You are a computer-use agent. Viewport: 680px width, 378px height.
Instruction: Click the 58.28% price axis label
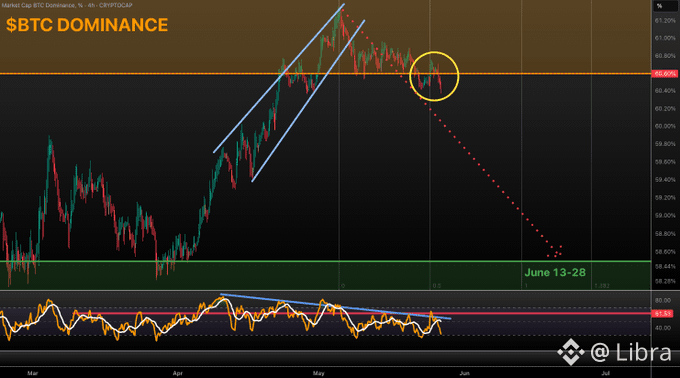[665, 281]
